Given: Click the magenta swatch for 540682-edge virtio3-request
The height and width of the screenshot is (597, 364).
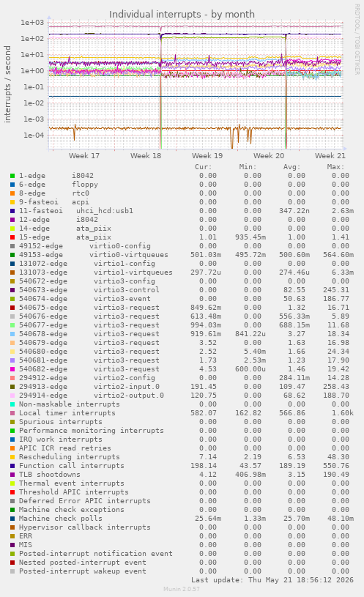Looking at the screenshot, I should (12, 369).
